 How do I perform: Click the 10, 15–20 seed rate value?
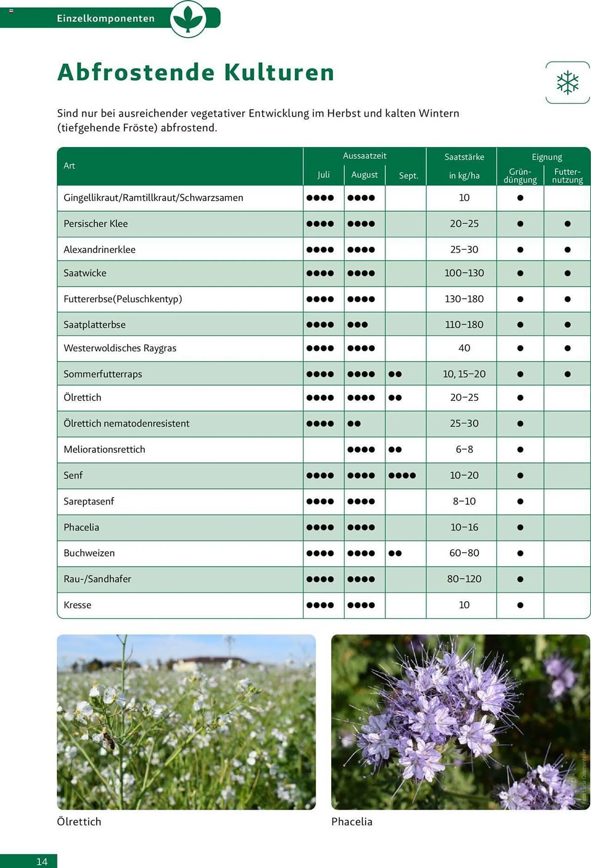[464, 374]
